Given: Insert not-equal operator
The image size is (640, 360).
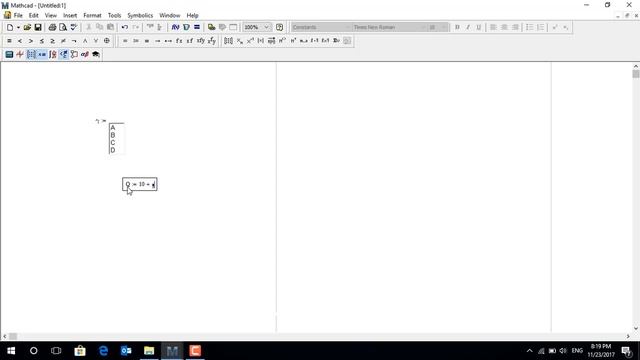Looking at the screenshot, I should pos(63,41).
